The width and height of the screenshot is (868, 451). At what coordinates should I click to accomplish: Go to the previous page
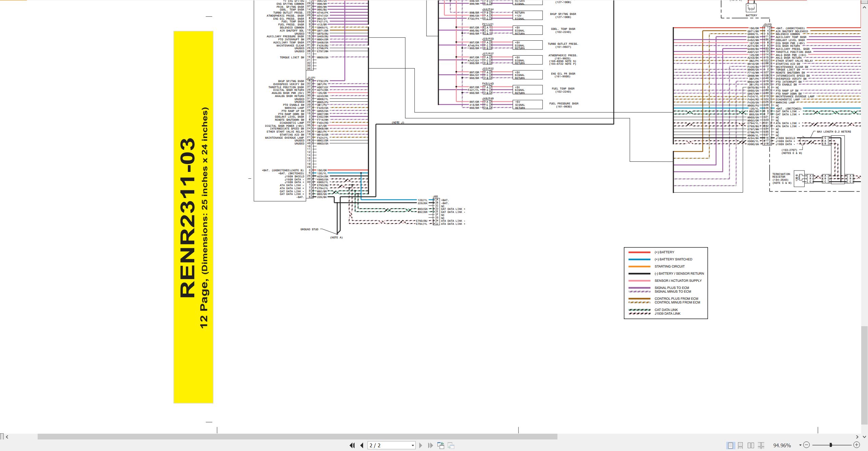(x=362, y=445)
